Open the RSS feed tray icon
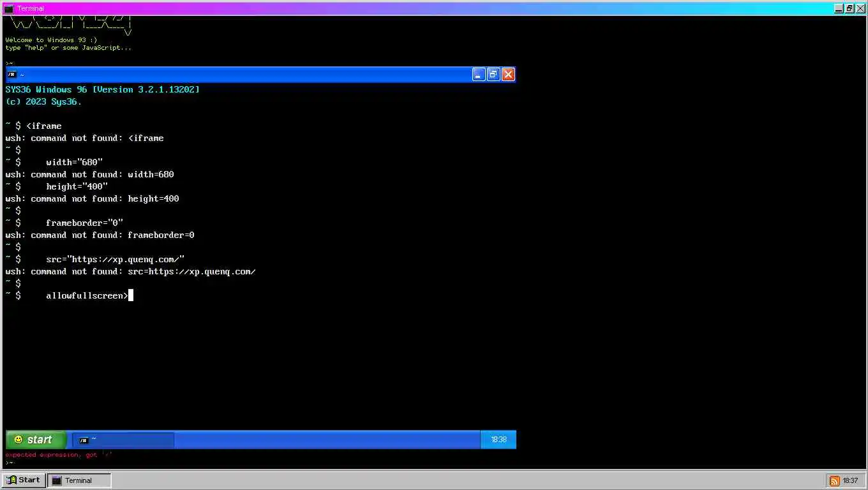Viewport: 868px width, 490px height. [834, 481]
